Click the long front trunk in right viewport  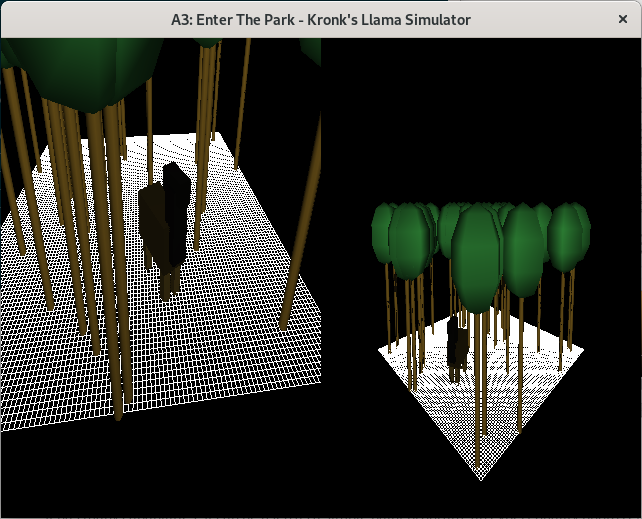coord(479,400)
